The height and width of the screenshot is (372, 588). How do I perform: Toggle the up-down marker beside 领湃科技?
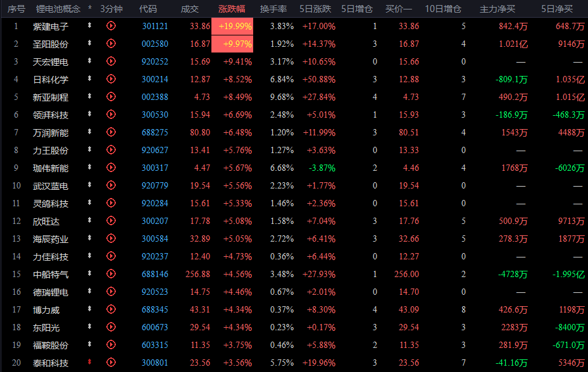(x=89, y=114)
